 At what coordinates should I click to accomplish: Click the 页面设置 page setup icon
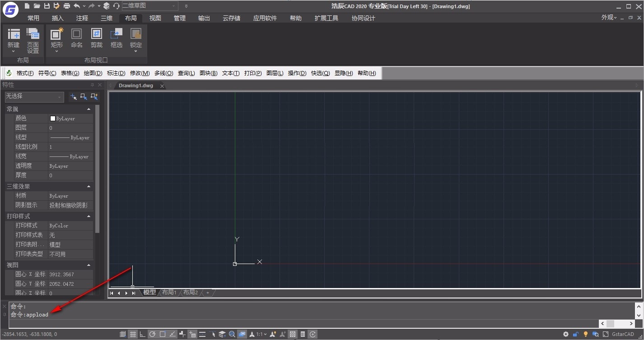coord(33,34)
